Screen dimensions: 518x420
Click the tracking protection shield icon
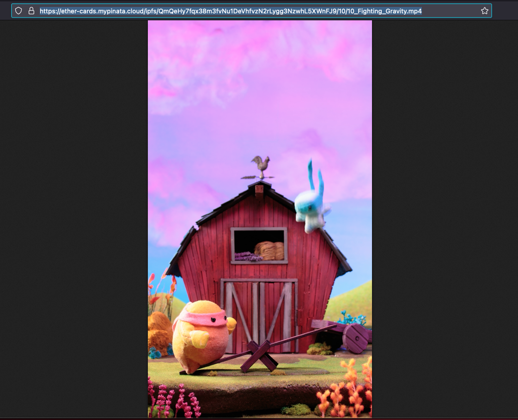coord(18,11)
